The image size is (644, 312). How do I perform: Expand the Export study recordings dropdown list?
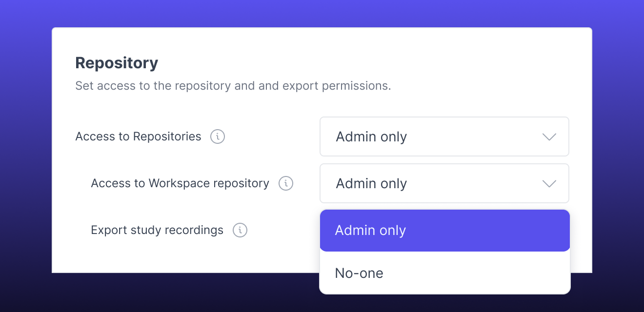[444, 230]
